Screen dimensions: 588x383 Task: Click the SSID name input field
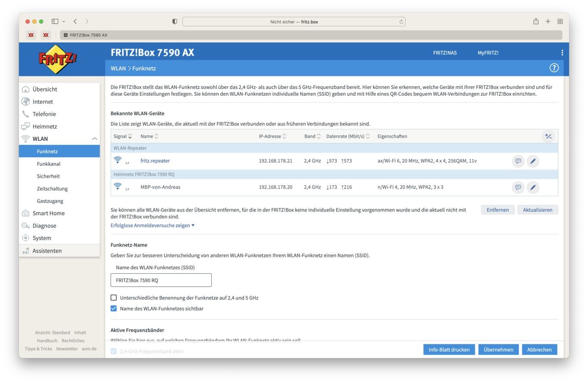pyautogui.click(x=161, y=280)
